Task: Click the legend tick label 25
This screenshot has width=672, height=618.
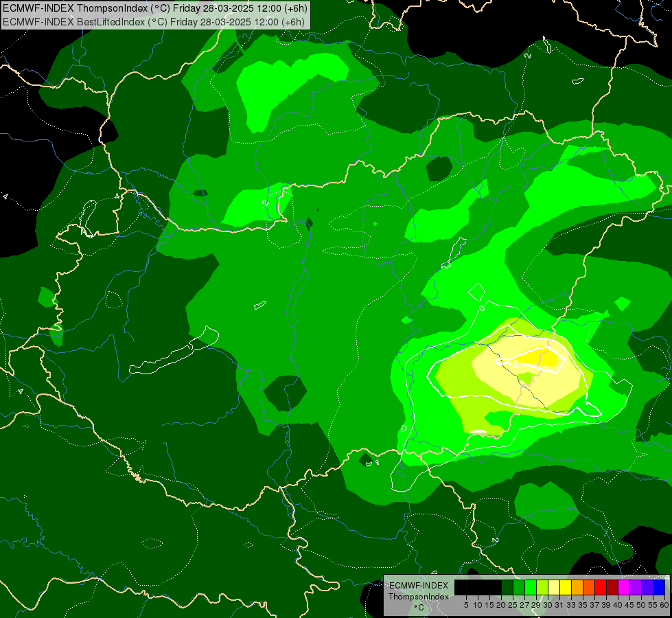Action: point(513,605)
